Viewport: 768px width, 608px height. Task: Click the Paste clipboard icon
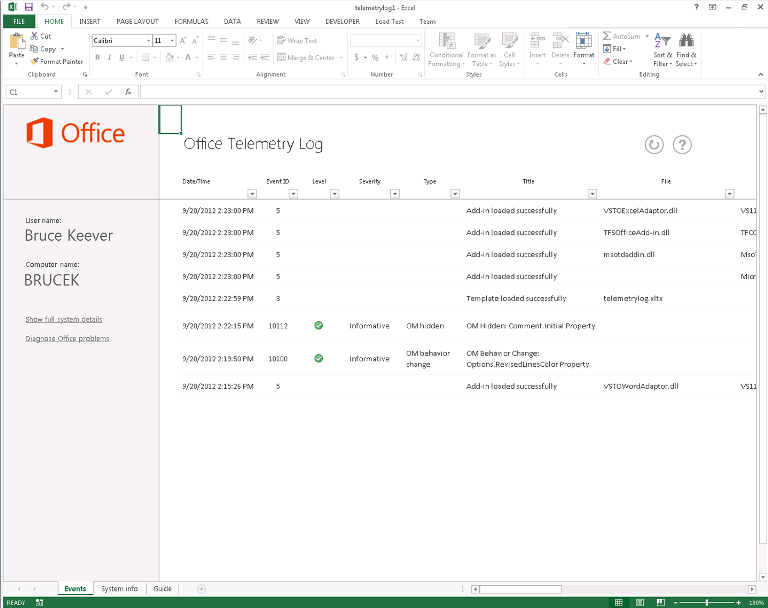17,42
